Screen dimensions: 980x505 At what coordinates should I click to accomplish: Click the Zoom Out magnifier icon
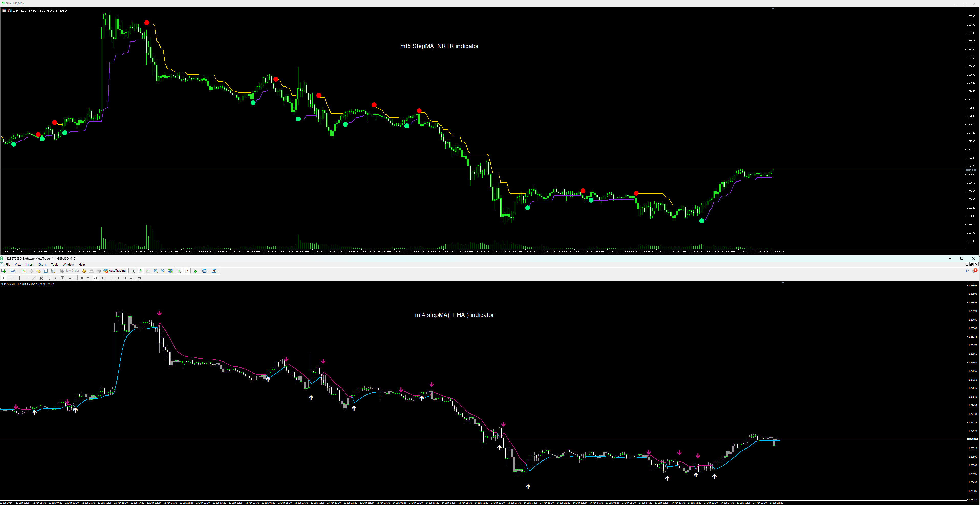pyautogui.click(x=163, y=271)
